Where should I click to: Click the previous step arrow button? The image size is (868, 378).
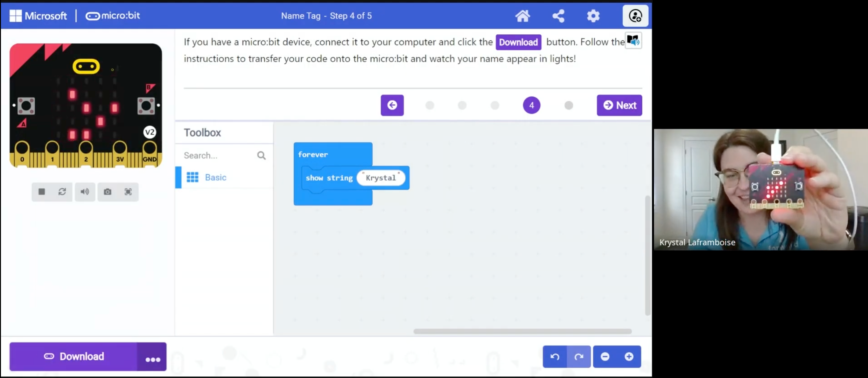pos(393,105)
